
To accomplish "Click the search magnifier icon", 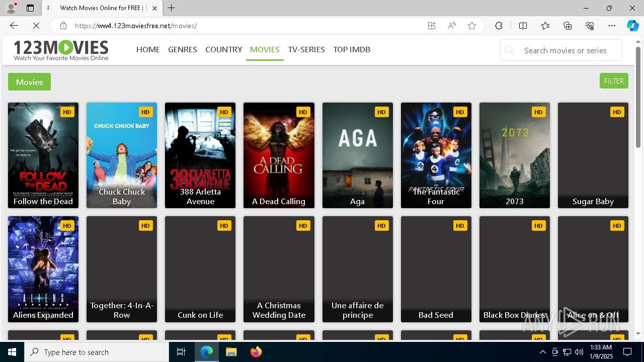I will (x=510, y=50).
